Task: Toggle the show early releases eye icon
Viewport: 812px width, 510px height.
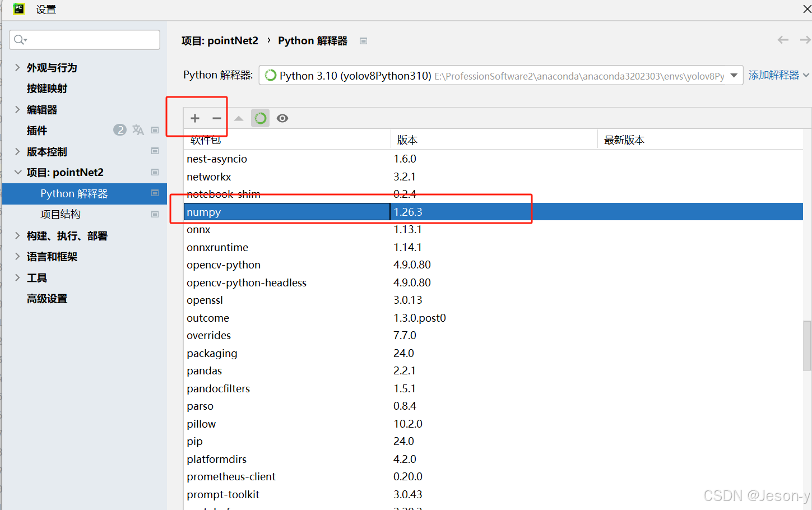Action: (282, 118)
